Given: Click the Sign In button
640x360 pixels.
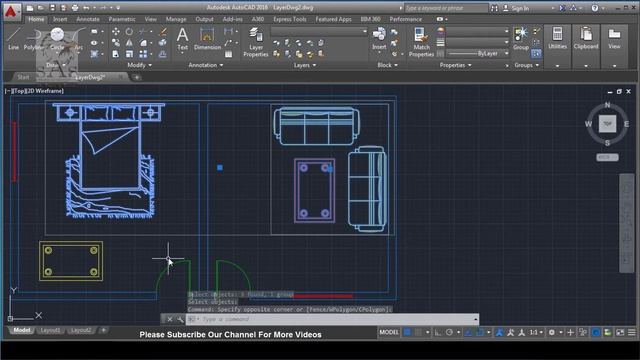Looking at the screenshot, I should coord(516,8).
